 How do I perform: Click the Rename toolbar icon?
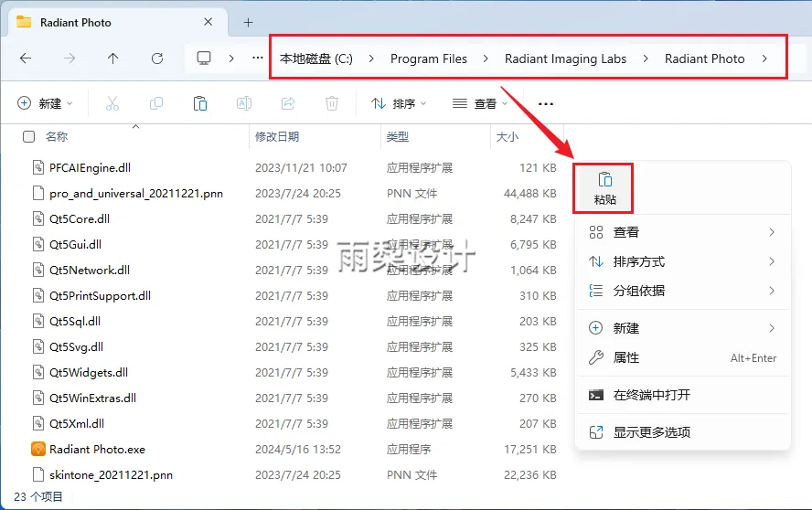(x=244, y=103)
